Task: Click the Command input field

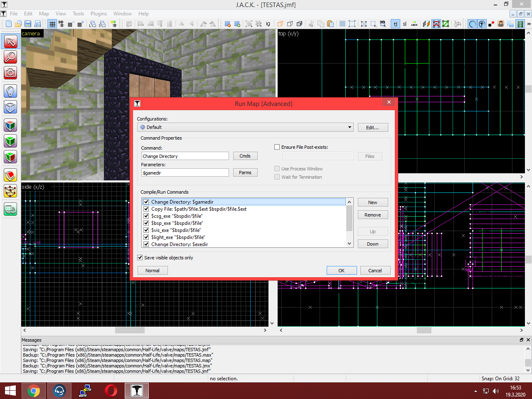Action: click(x=185, y=156)
